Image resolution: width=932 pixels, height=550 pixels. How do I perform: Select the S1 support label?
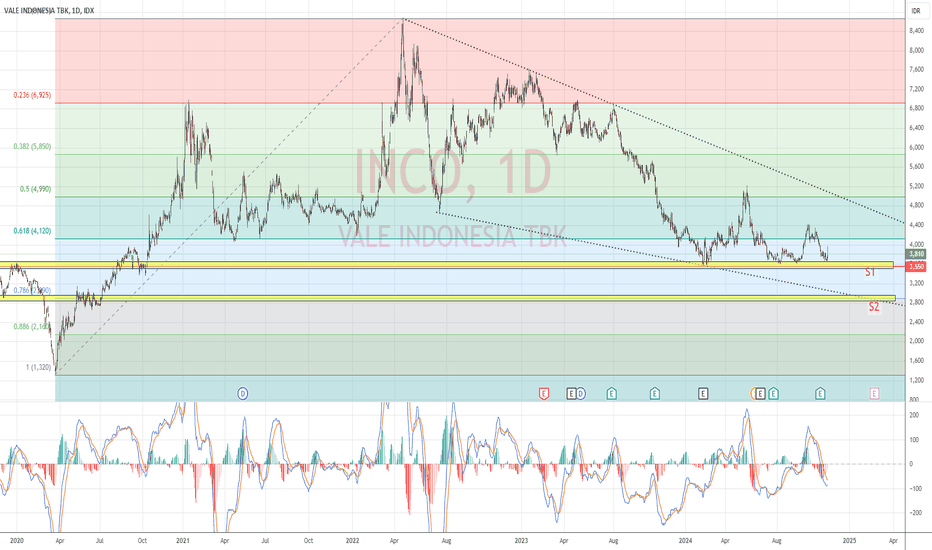(870, 272)
